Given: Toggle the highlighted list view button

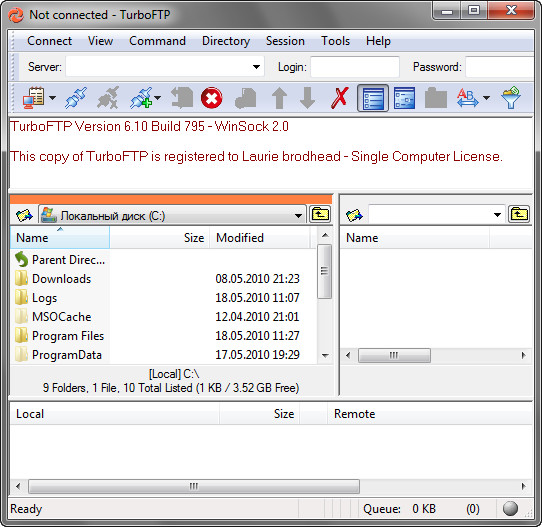Looking at the screenshot, I should pyautogui.click(x=373, y=98).
